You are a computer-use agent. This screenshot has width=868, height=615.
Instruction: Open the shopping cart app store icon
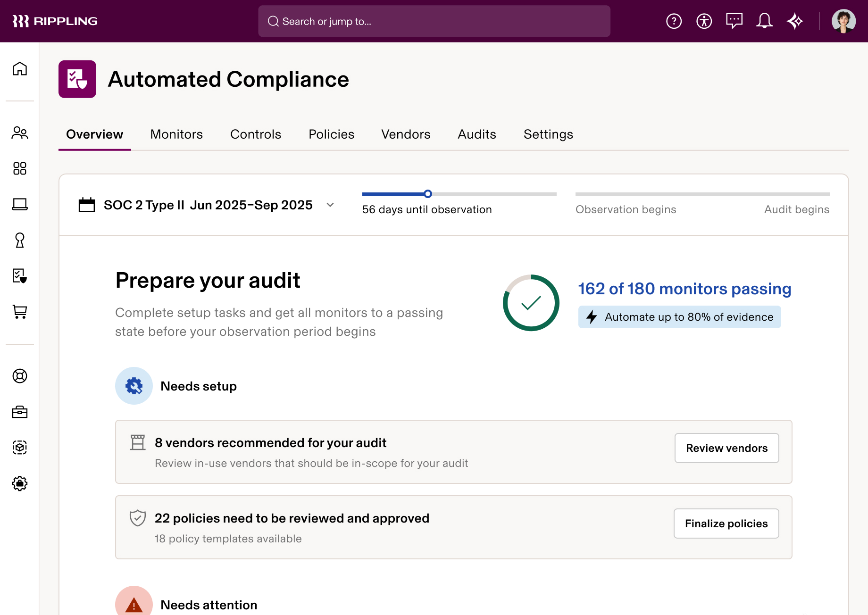point(20,312)
